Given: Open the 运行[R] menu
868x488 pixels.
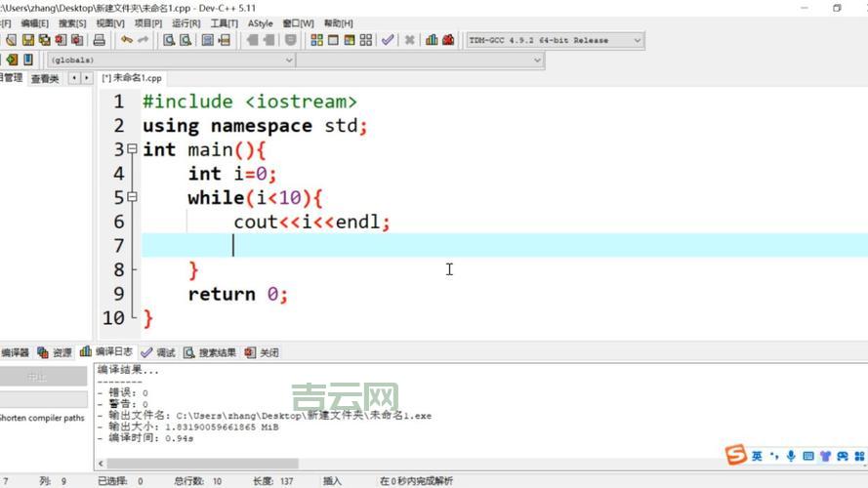Looking at the screenshot, I should click(x=186, y=22).
